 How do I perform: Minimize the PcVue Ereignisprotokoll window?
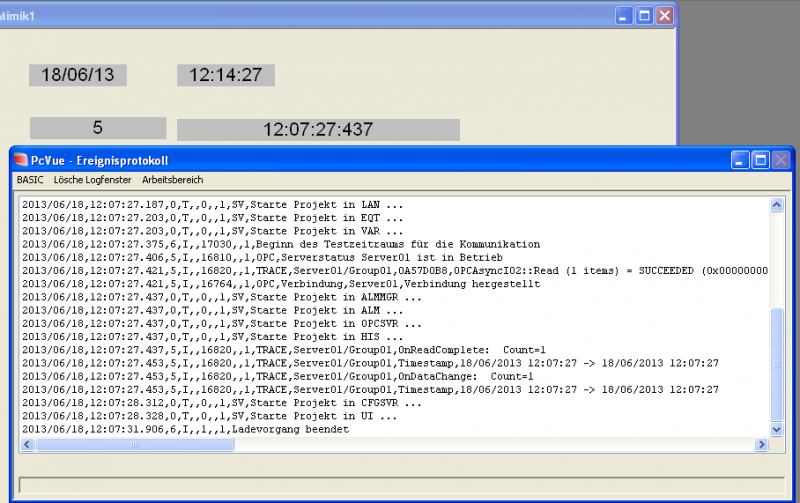tap(740, 160)
